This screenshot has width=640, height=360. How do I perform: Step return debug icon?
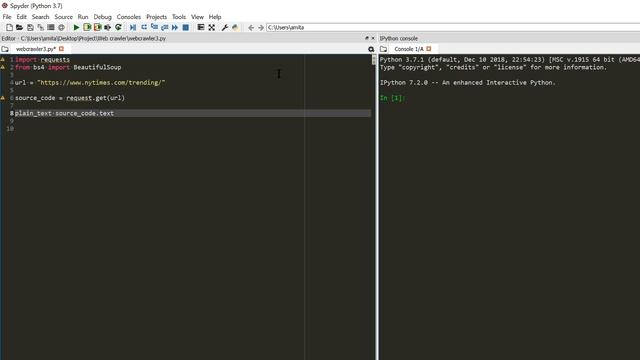(164, 27)
